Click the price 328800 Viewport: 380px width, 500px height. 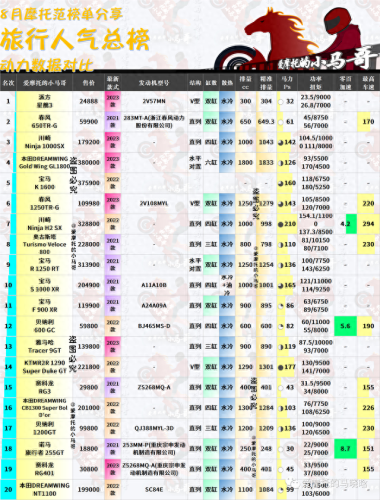coord(89,224)
